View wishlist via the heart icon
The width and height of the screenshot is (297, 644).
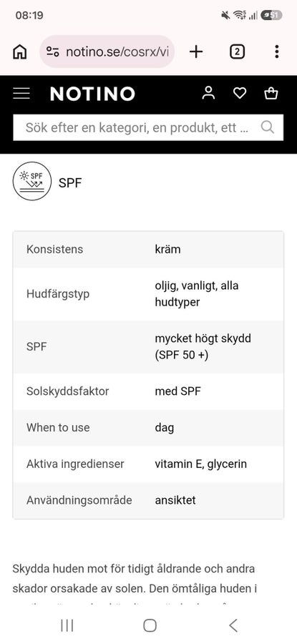(240, 94)
